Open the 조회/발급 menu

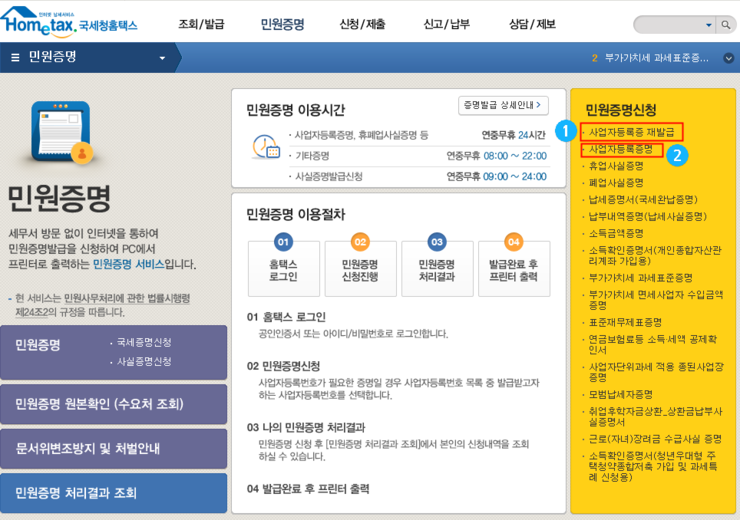pos(201,24)
